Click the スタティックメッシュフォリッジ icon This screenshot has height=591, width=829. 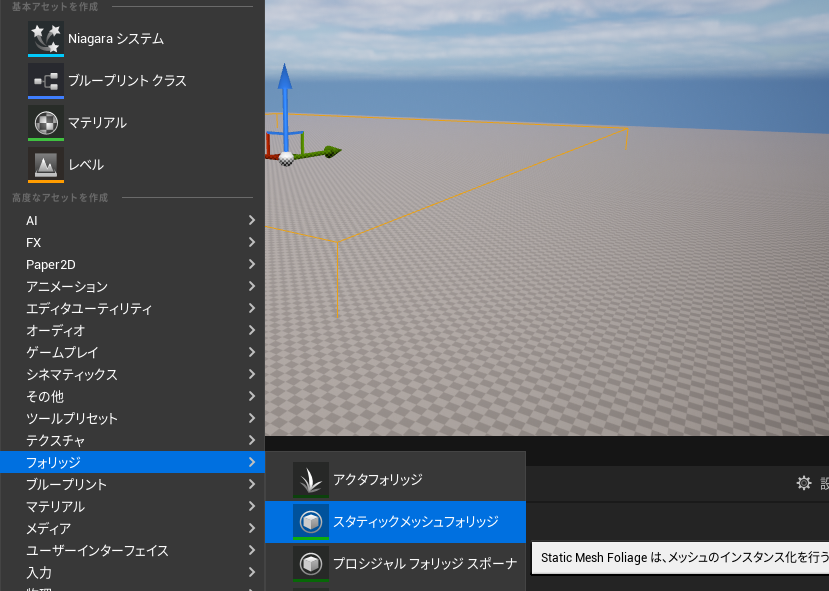pyautogui.click(x=311, y=522)
